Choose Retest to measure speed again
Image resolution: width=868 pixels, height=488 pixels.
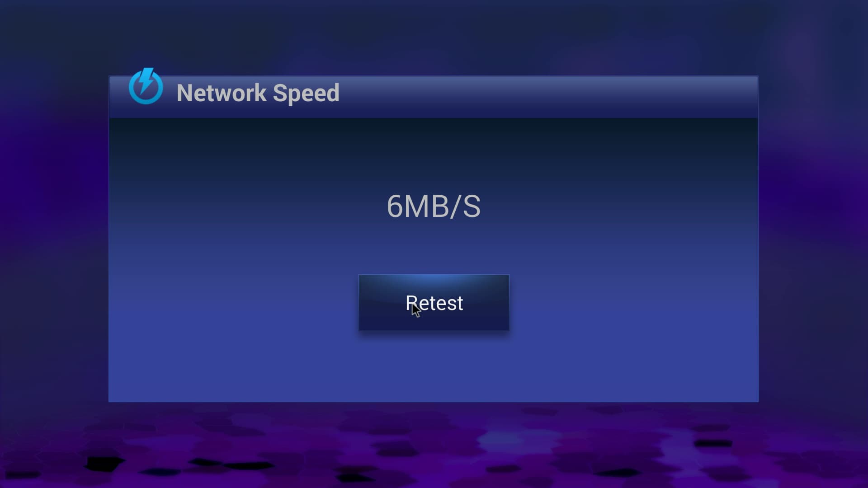point(434,302)
